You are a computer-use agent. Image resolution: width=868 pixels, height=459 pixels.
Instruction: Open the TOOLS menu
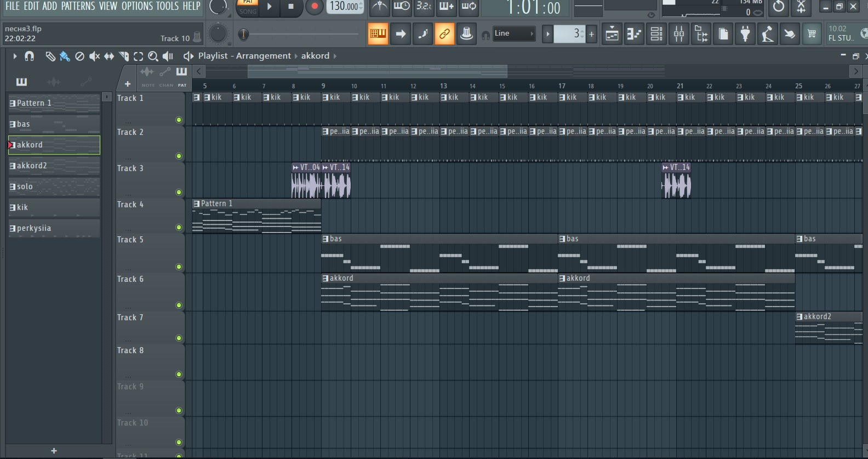(167, 6)
